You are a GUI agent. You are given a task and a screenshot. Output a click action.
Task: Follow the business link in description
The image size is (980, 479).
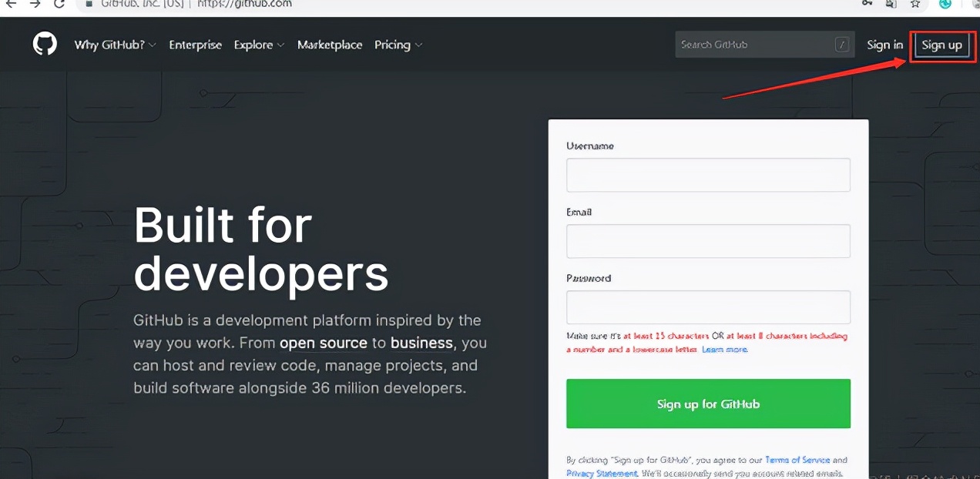pos(421,343)
